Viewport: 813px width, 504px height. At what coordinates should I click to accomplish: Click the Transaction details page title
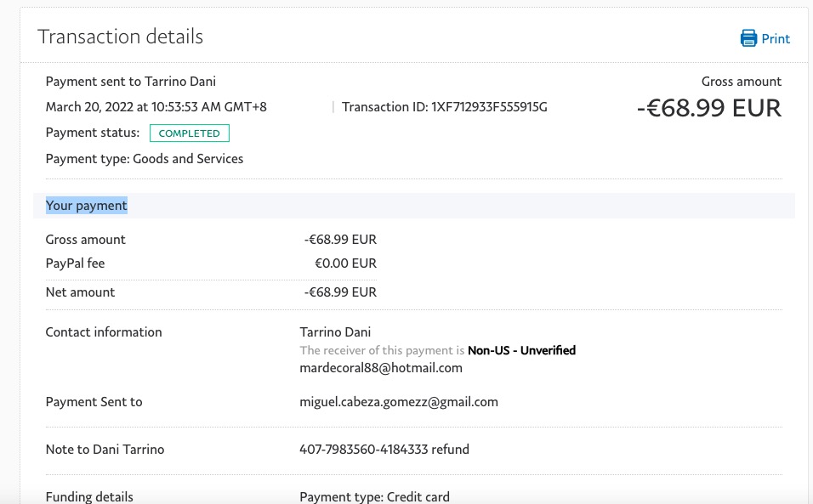coord(121,37)
